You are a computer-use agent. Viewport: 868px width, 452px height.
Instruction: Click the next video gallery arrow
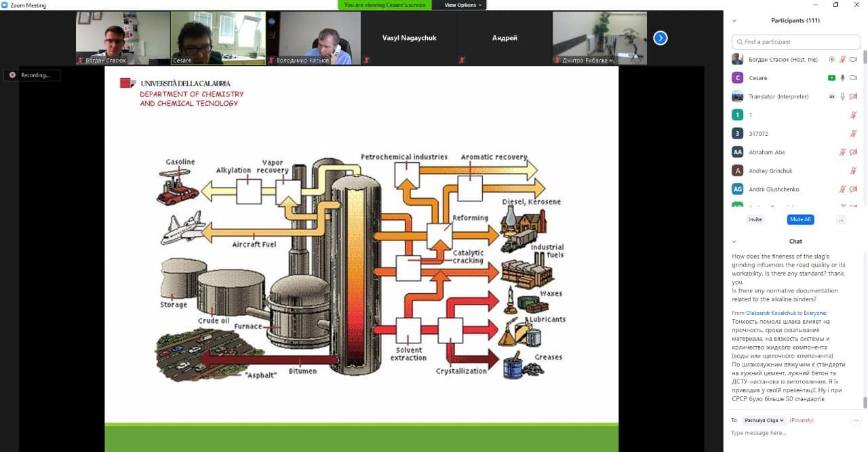coord(660,38)
